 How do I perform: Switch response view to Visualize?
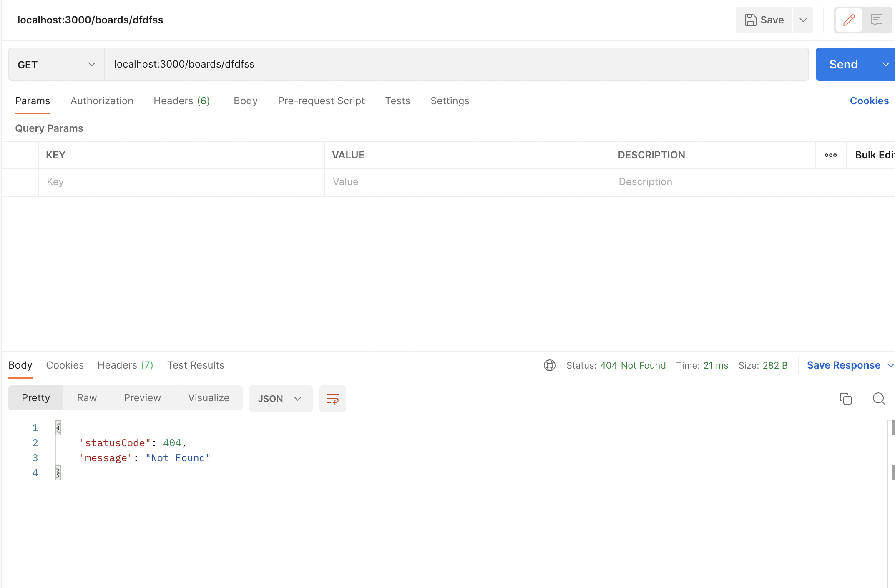[209, 398]
